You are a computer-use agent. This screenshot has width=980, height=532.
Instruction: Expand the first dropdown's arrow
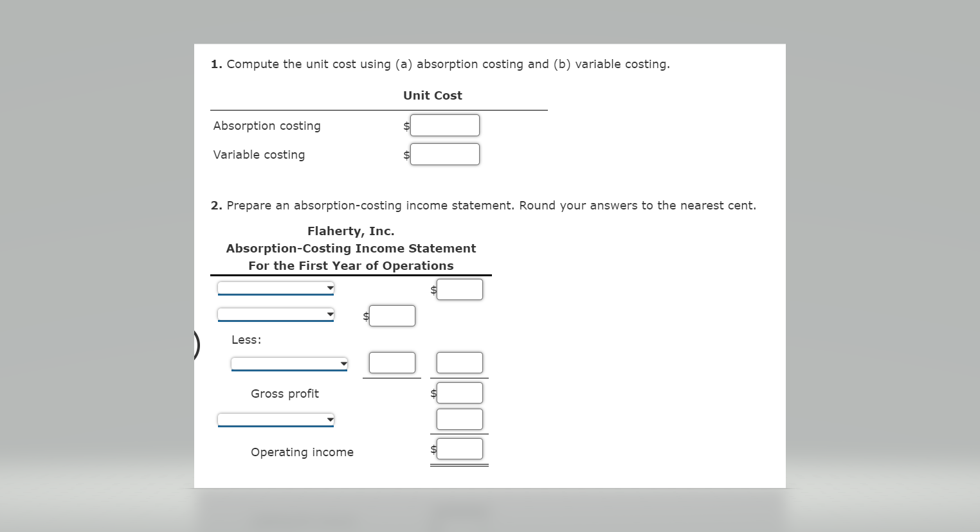pyautogui.click(x=329, y=288)
